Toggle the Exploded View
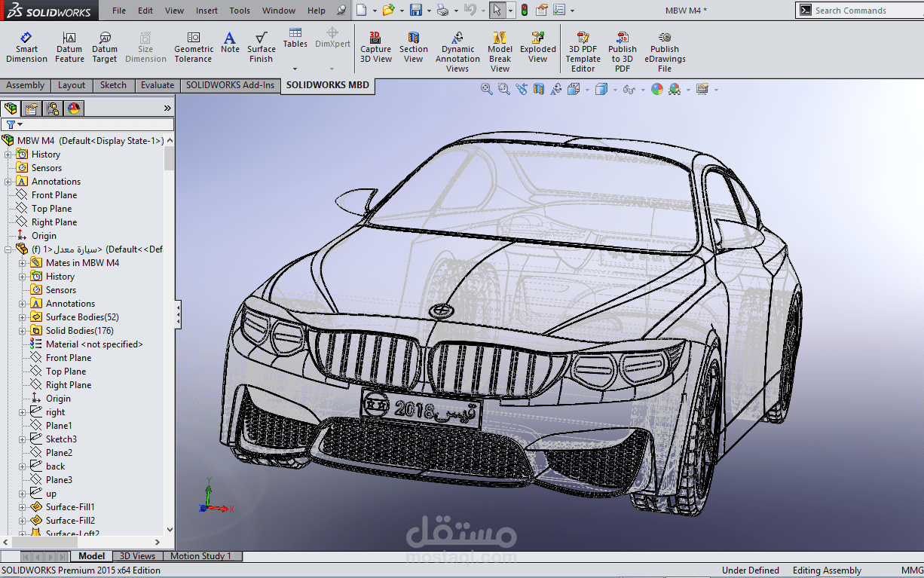This screenshot has width=924, height=578. point(538,47)
